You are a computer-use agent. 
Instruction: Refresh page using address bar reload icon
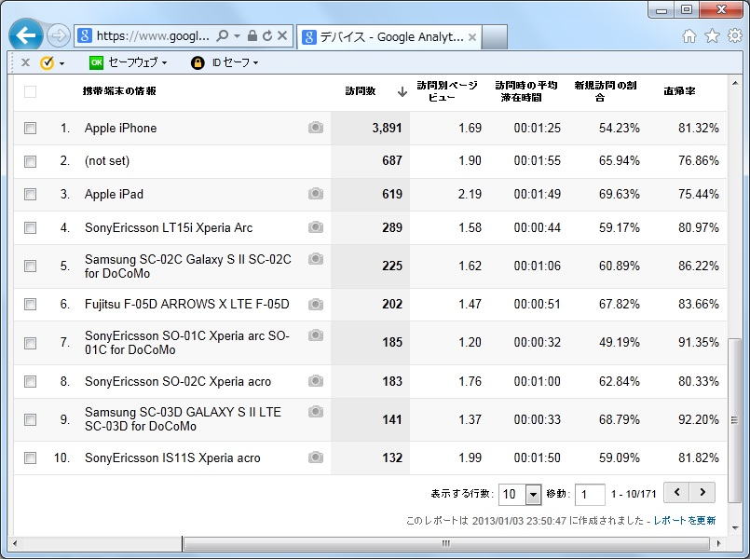pos(267,36)
